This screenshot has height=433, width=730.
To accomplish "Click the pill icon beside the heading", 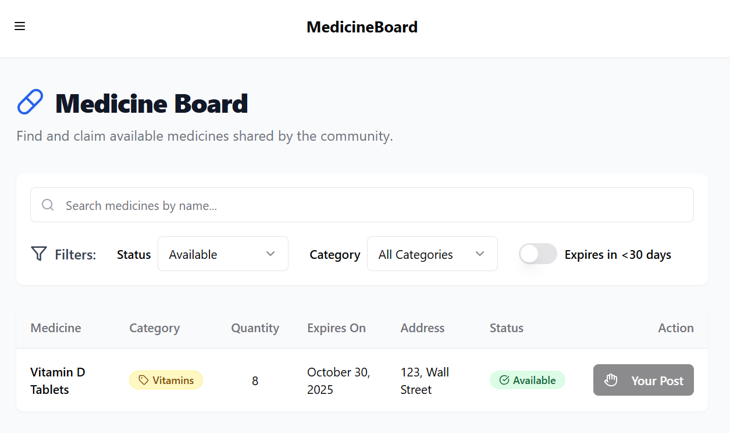I will pyautogui.click(x=31, y=102).
